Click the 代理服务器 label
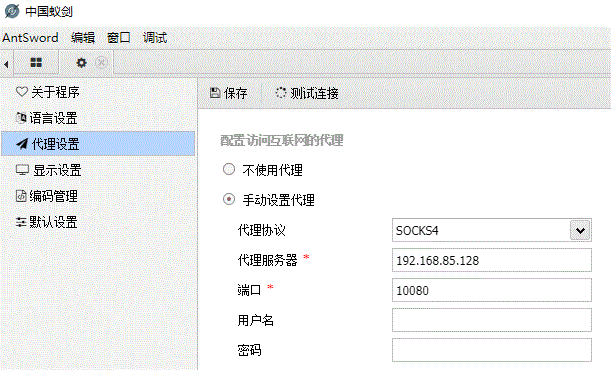This screenshot has width=611, height=370. tap(268, 260)
